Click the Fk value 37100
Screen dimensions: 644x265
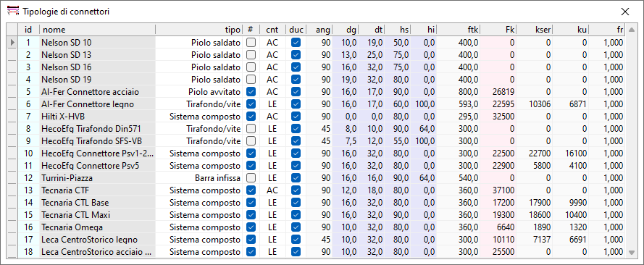pyautogui.click(x=498, y=190)
